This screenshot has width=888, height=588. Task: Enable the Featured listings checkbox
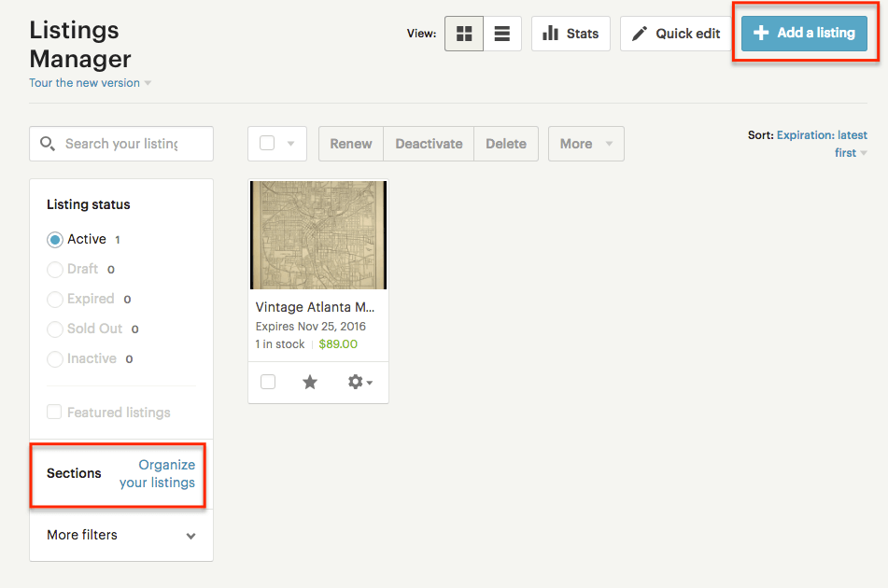pos(54,412)
